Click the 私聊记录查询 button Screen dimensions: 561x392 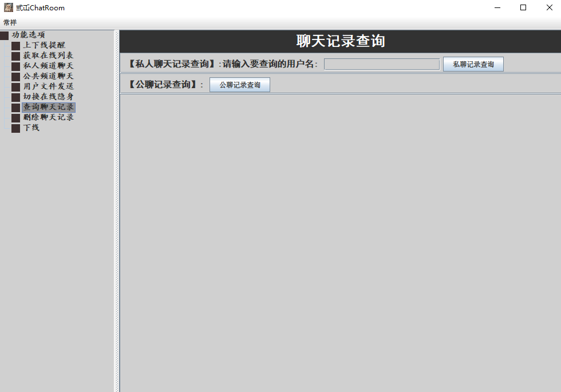(473, 64)
